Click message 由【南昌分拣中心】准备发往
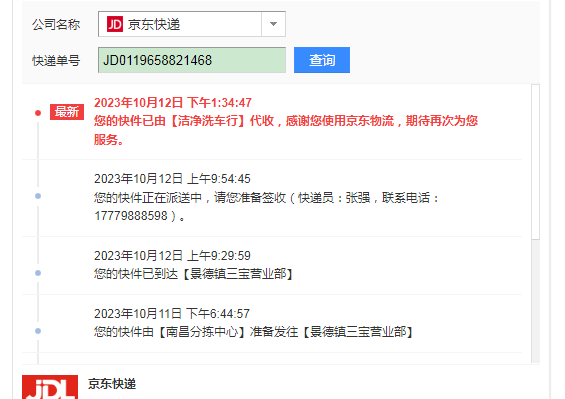Screen dimensions: 565x399 254,332
